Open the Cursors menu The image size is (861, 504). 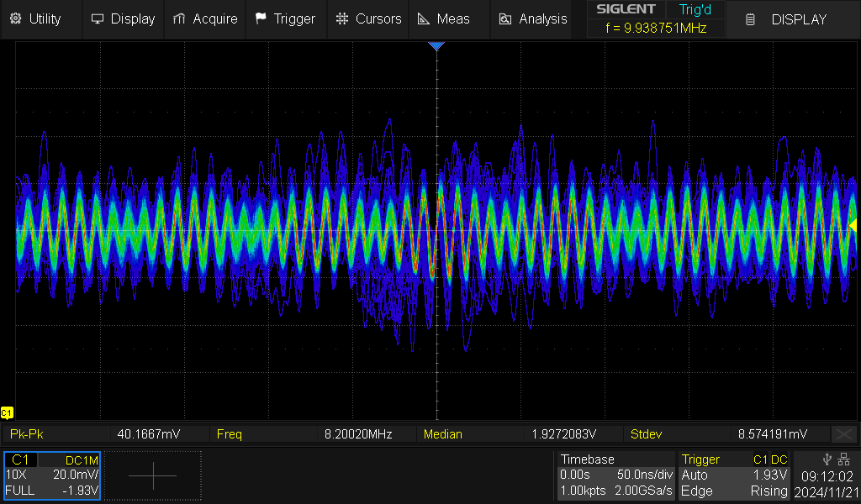tap(368, 18)
